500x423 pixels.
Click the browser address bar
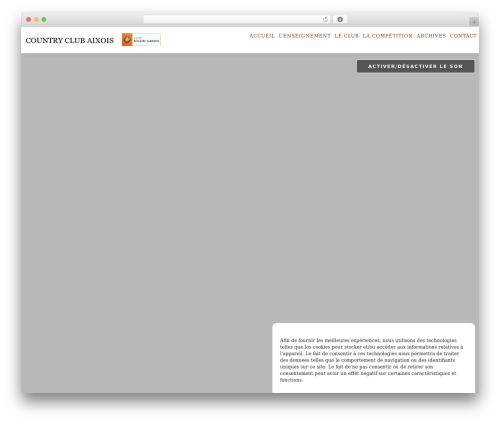click(x=236, y=20)
